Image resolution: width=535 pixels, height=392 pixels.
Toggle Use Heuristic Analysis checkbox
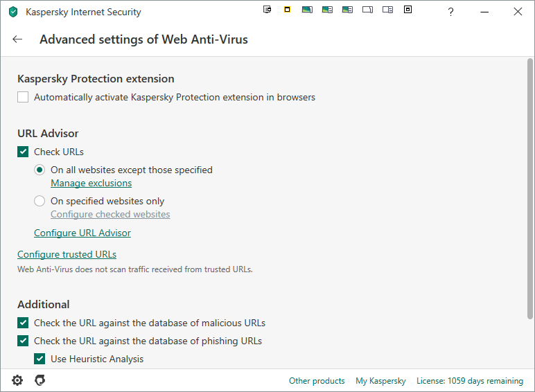tap(40, 359)
